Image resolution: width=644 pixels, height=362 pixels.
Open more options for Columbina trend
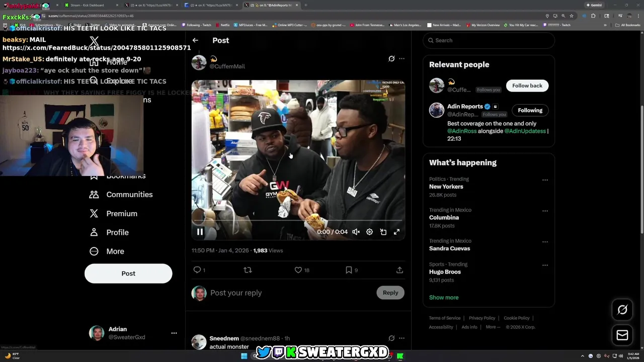(545, 211)
